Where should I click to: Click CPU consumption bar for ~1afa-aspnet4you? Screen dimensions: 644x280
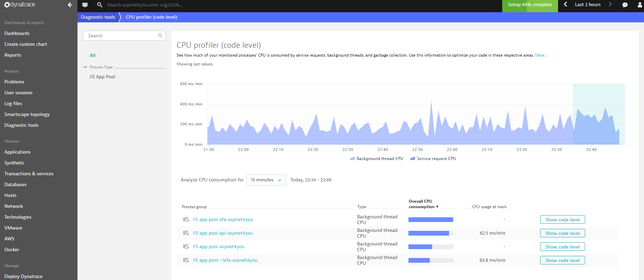coord(431,260)
